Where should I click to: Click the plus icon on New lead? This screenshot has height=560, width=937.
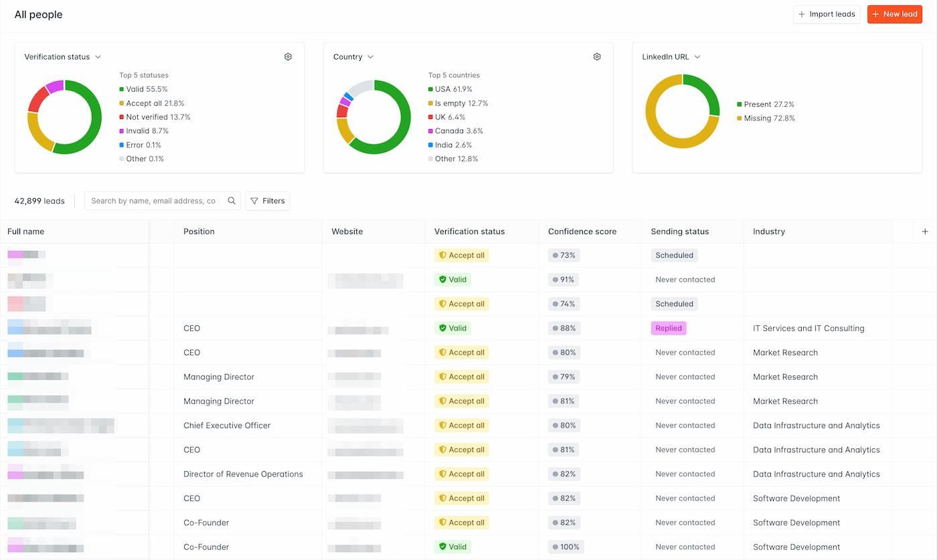pos(875,14)
